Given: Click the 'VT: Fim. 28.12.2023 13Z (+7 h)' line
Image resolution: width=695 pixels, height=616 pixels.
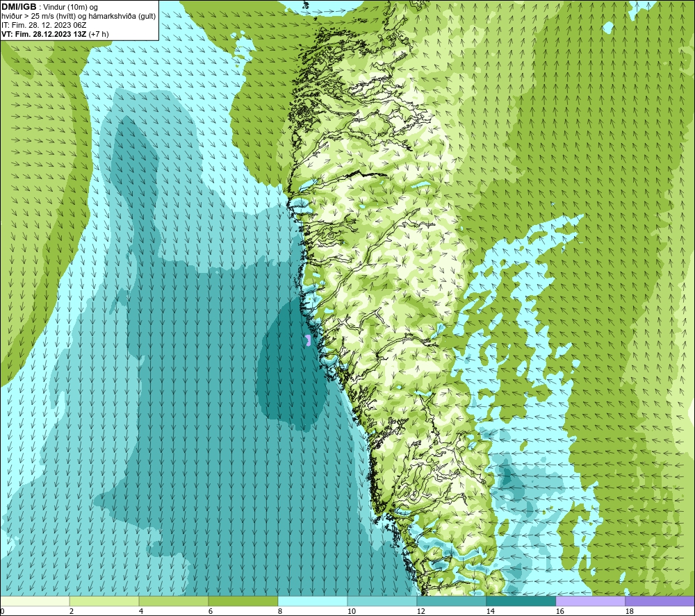Looking at the screenshot, I should [55, 34].
